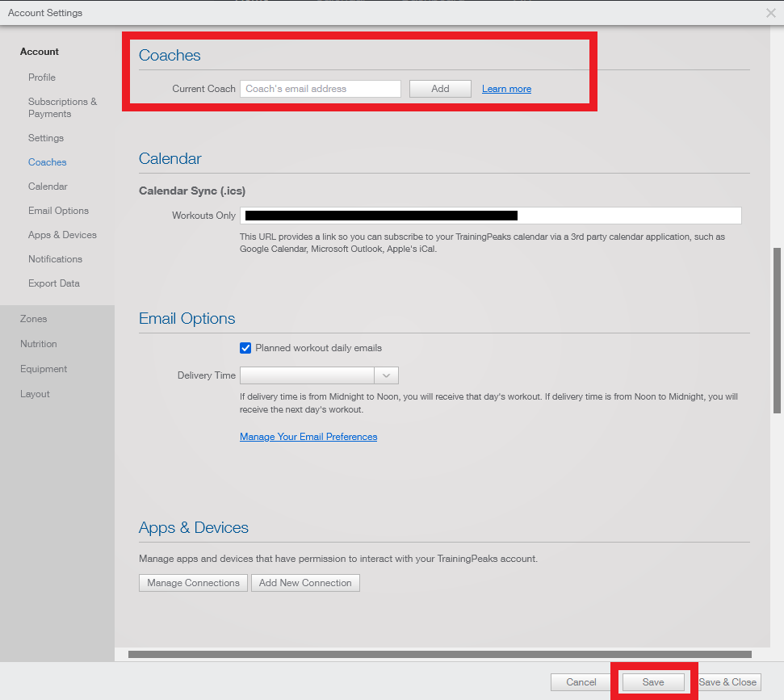Switch to the Nutrition tab
The height and width of the screenshot is (700, 784).
39,344
